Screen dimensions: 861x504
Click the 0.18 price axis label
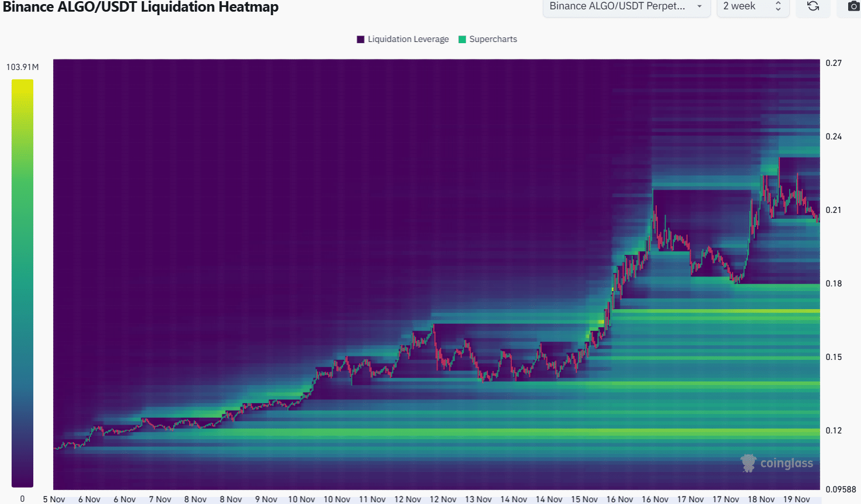tap(834, 283)
